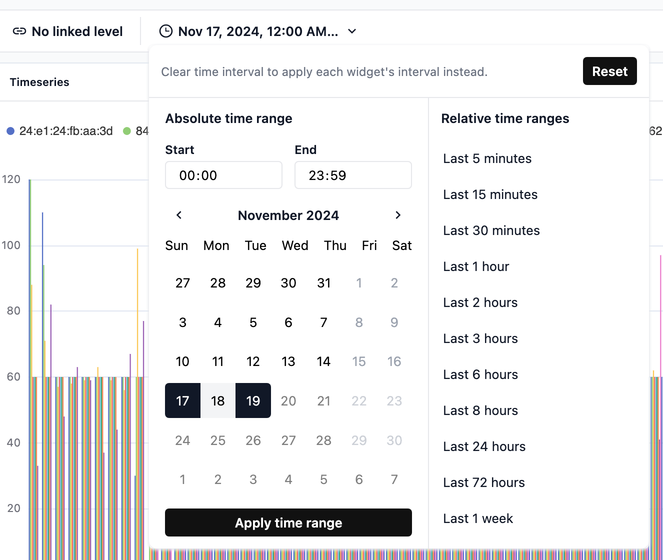Click the clock icon in time selector
Screen dimensions: 663x560
(166, 31)
